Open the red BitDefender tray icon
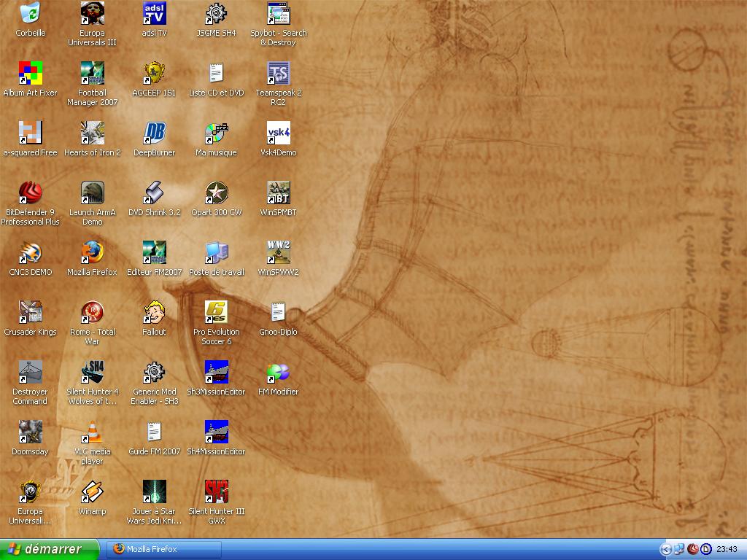 click(x=693, y=550)
